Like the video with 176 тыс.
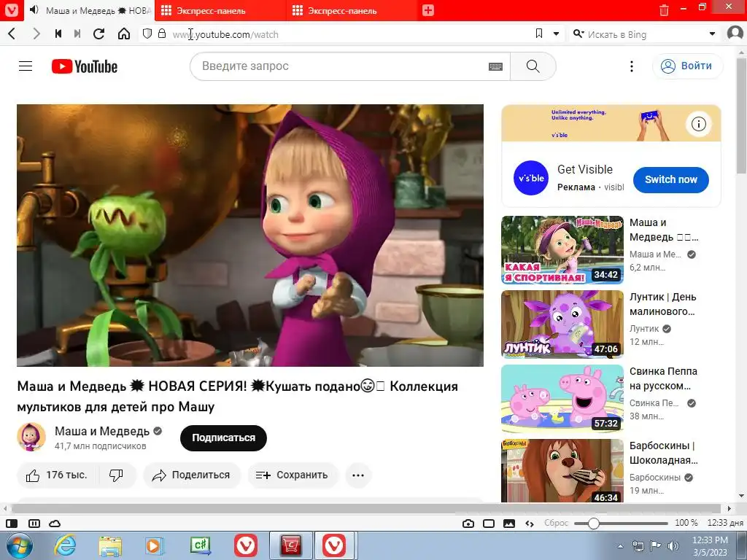Image resolution: width=747 pixels, height=560 pixels. (58, 475)
